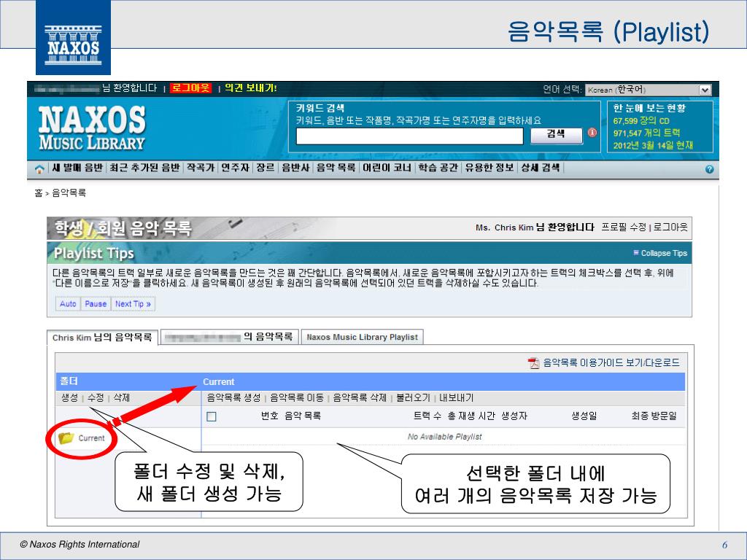
Task: Open the Current folder icon
Action: coord(66,437)
